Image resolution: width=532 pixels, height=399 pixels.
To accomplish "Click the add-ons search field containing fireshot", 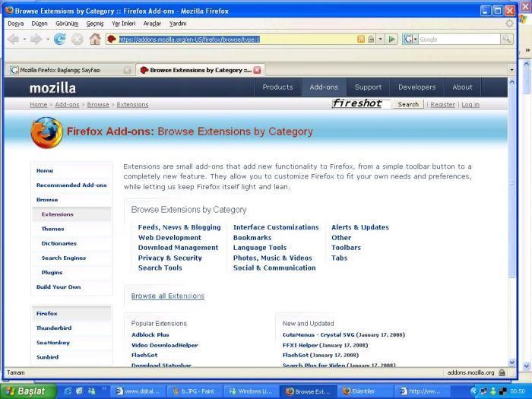I will pos(361,104).
